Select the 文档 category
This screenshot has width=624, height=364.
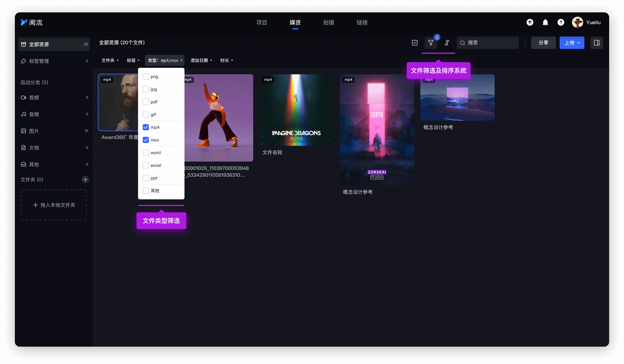(x=54, y=148)
